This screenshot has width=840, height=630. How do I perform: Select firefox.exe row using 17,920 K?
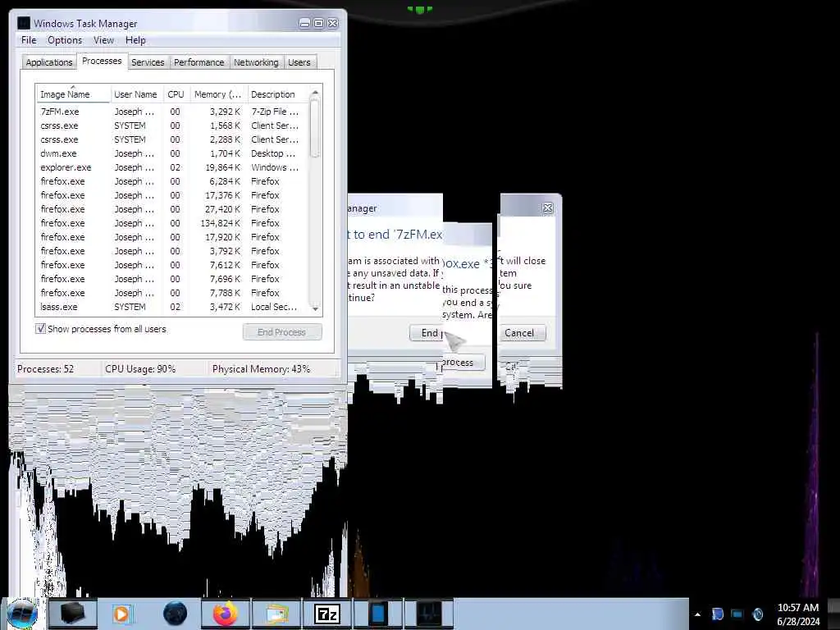coord(172,237)
